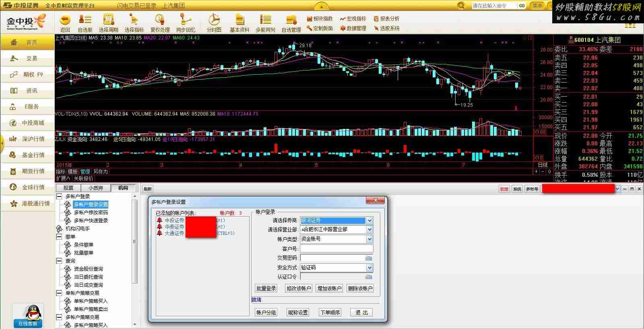Click the 删除该帐户 button

360,288
